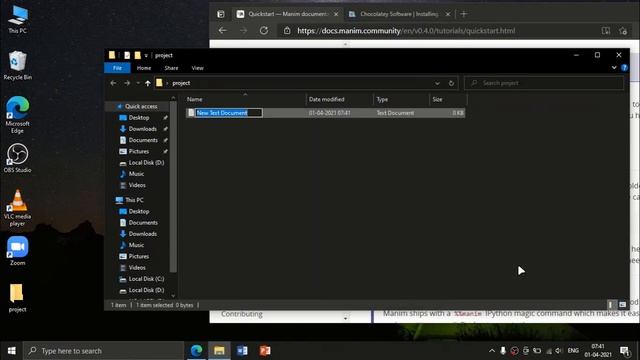Switch to details view icon in status bar
Screen dimensions: 640x360
pyautogui.click(x=611, y=304)
